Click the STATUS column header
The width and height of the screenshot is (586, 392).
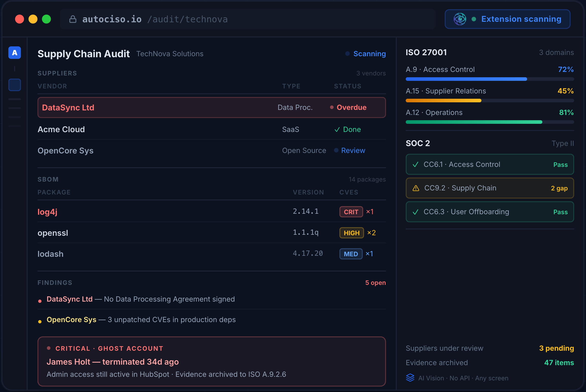(347, 86)
